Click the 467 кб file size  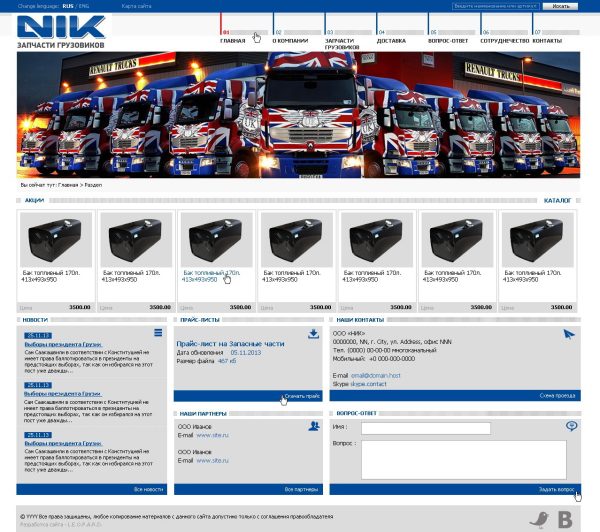(227, 361)
